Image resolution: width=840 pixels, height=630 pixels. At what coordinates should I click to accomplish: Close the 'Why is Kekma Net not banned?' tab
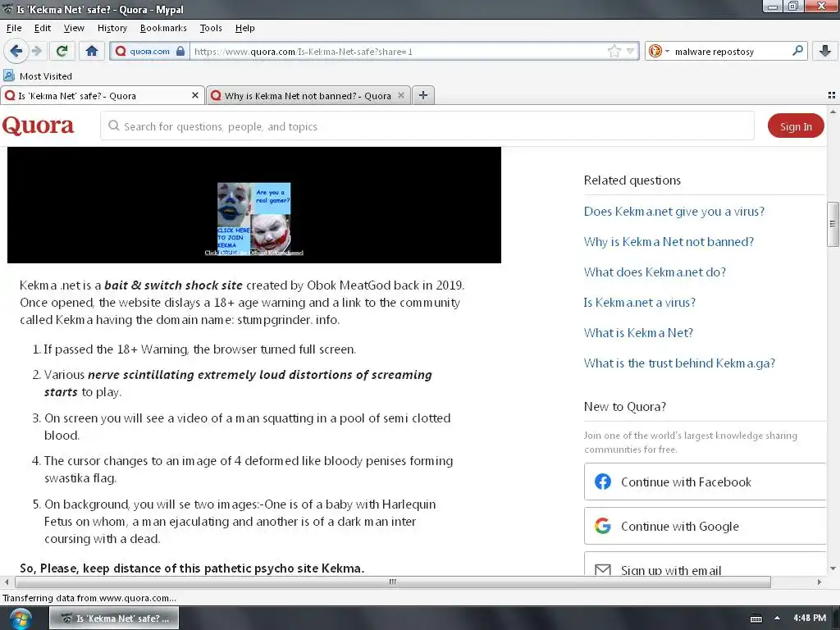tap(400, 95)
